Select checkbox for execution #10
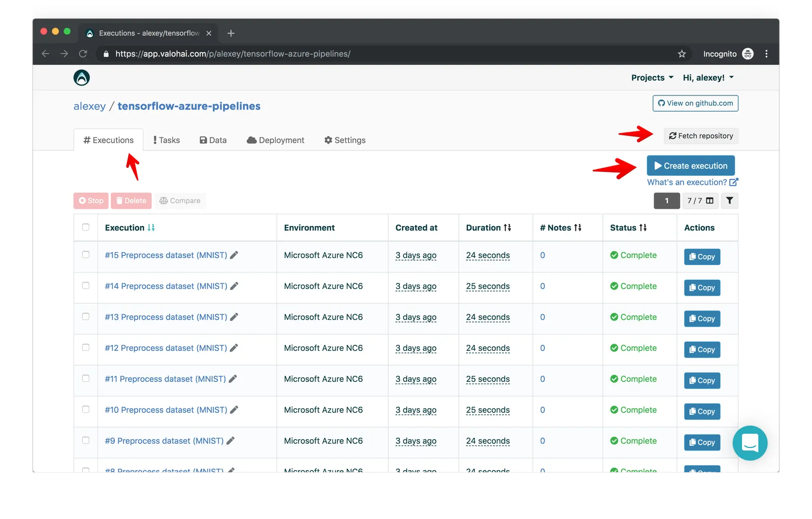 86,410
